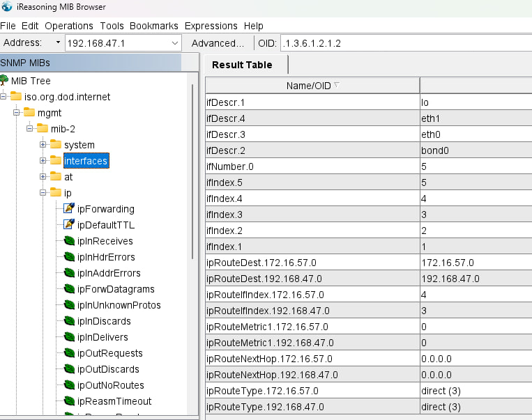Select the ipInReceives leaf icon
This screenshot has width=532, height=420.
[x=69, y=241]
